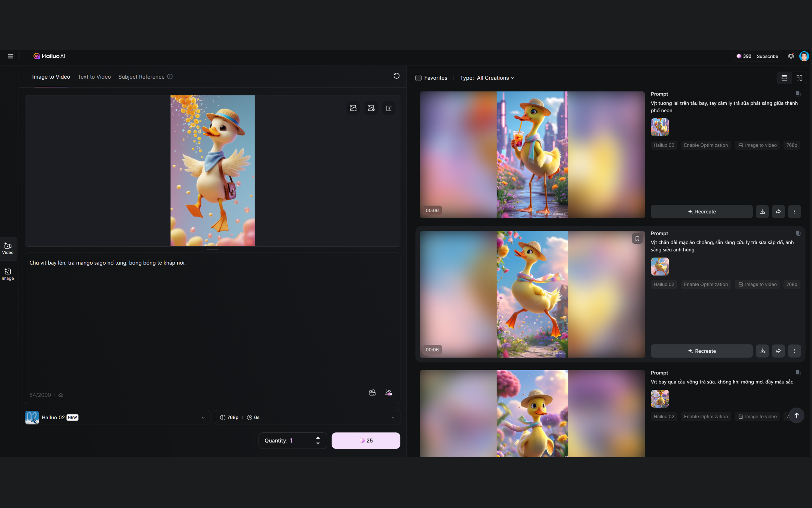Click Recreate on the first video
This screenshot has width=812, height=508.
pos(702,212)
